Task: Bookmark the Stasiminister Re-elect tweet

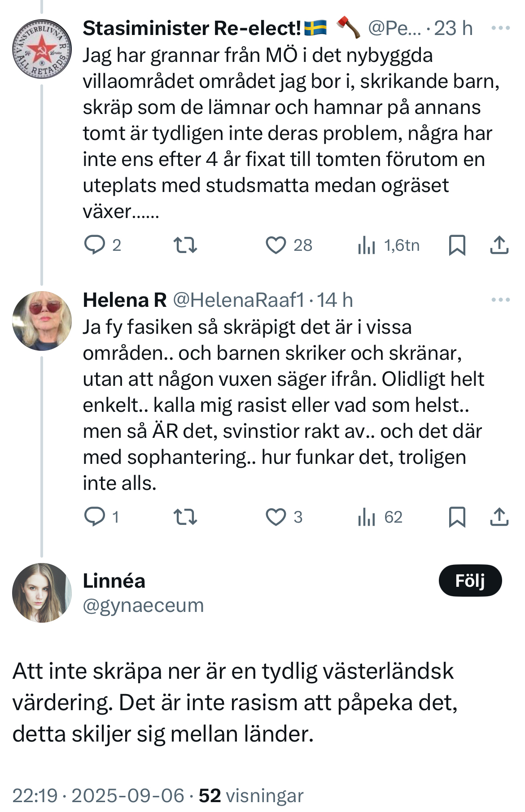Action: tap(457, 245)
